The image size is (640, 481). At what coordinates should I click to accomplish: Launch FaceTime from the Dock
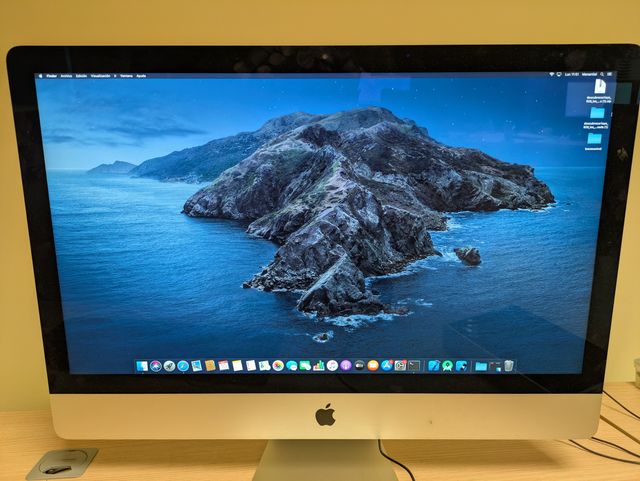[x=305, y=366]
